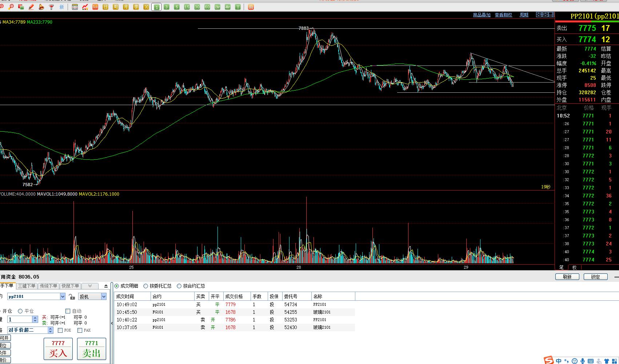Select the weekly 周 period icon
This screenshot has height=364, width=619.
coord(116,7)
